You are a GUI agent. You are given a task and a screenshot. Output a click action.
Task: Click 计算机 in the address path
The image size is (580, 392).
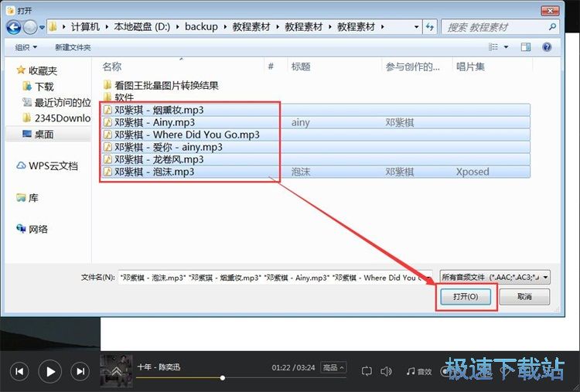pos(85,26)
